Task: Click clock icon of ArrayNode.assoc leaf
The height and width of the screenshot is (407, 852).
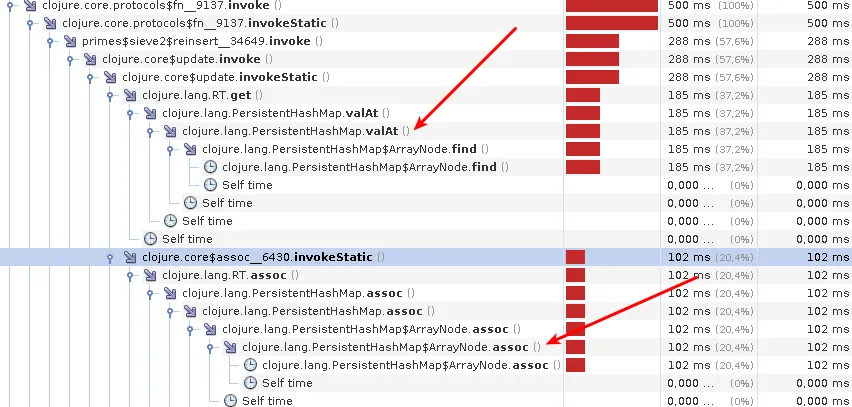Action: (250, 365)
